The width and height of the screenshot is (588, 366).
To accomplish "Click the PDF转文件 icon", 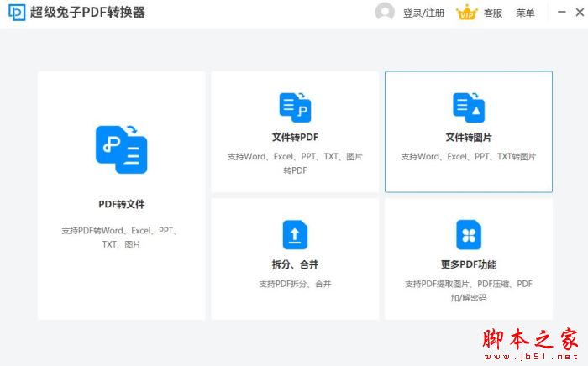I will click(x=122, y=149).
